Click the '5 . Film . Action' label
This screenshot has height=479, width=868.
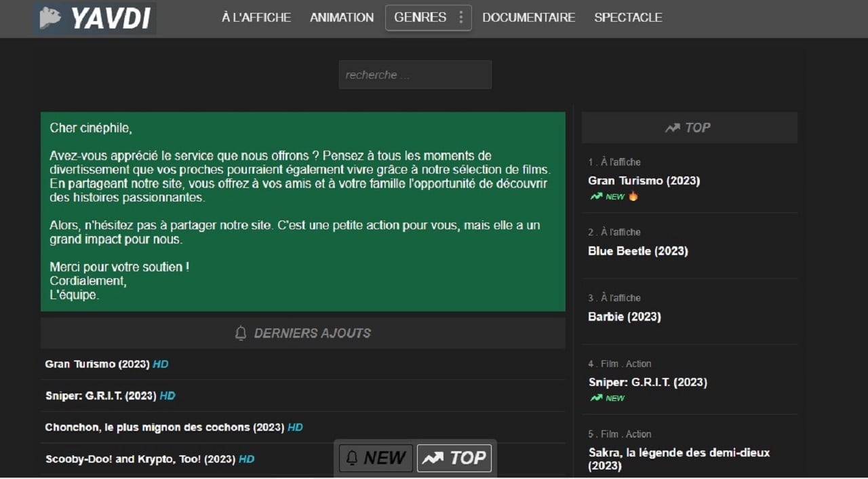(620, 434)
